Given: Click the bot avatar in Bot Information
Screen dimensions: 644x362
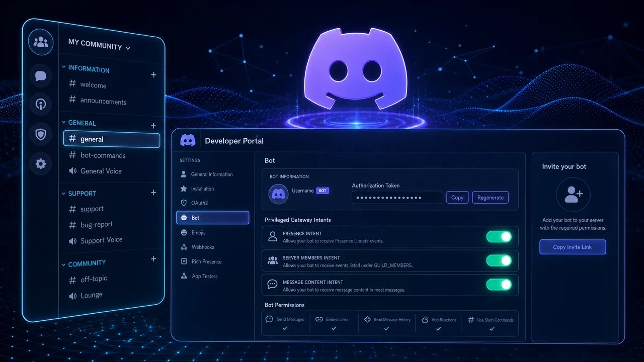Looking at the screenshot, I should click(278, 194).
